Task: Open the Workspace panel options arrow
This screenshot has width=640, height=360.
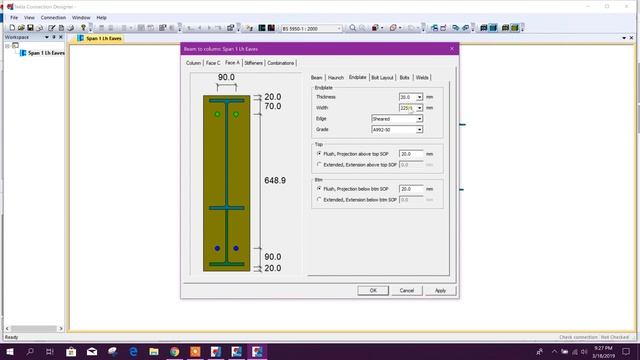Action: [x=47, y=37]
